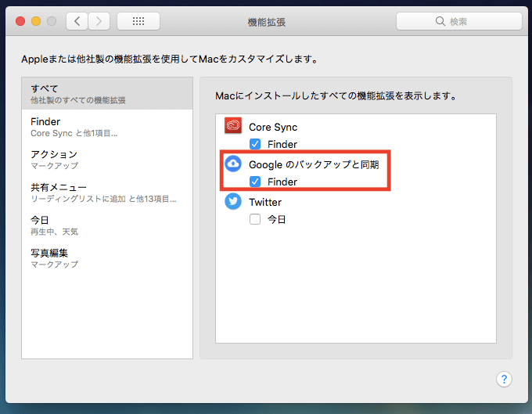Click Google のバックアップと同期 label

(314, 164)
